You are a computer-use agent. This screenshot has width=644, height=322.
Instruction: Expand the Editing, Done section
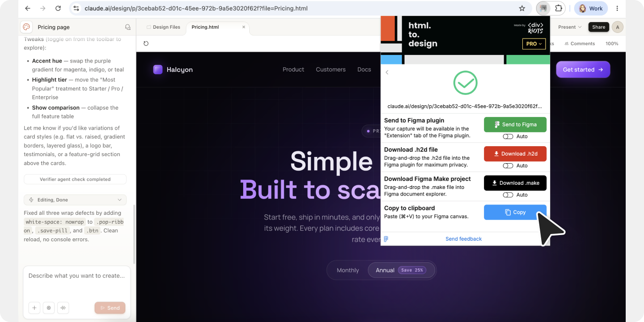(75, 200)
